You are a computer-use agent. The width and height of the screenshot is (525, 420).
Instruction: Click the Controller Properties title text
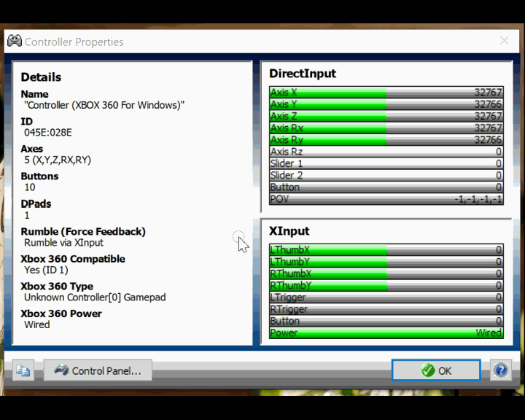[74, 42]
